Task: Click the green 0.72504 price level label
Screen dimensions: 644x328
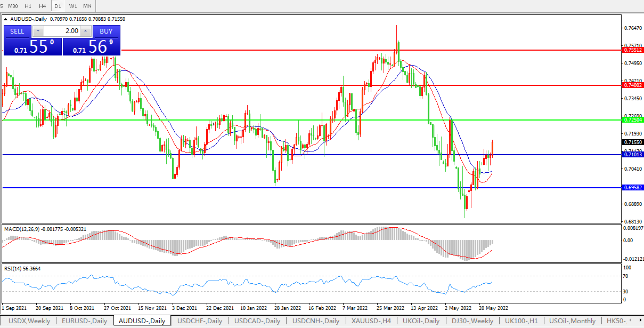Action: [x=632, y=120]
